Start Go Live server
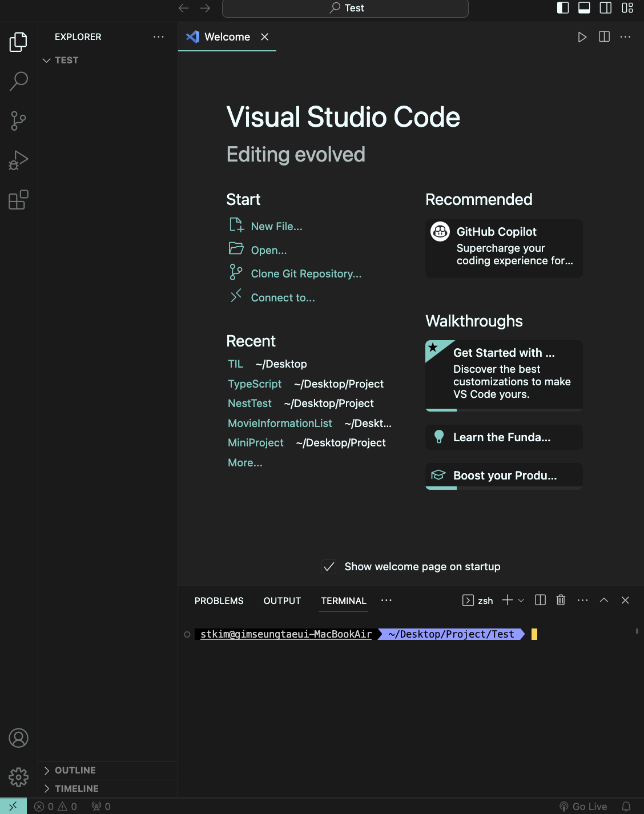Image resolution: width=644 pixels, height=814 pixels. 583,807
